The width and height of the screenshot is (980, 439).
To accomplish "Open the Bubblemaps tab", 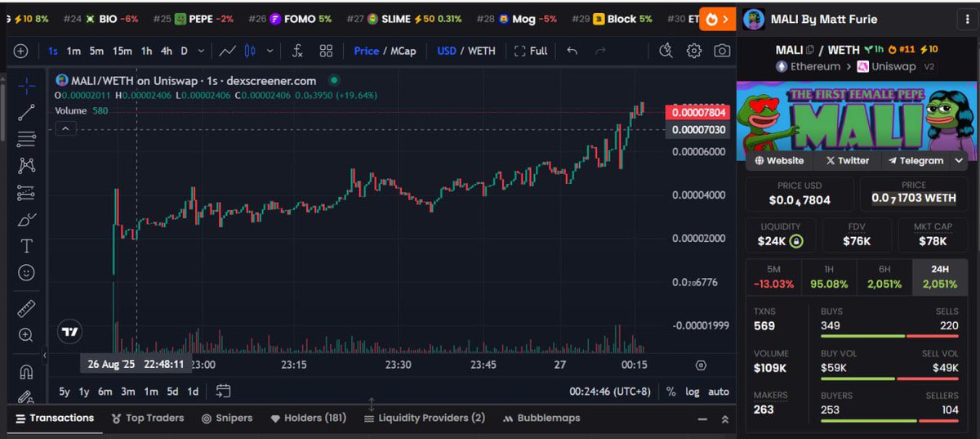I will (541, 418).
